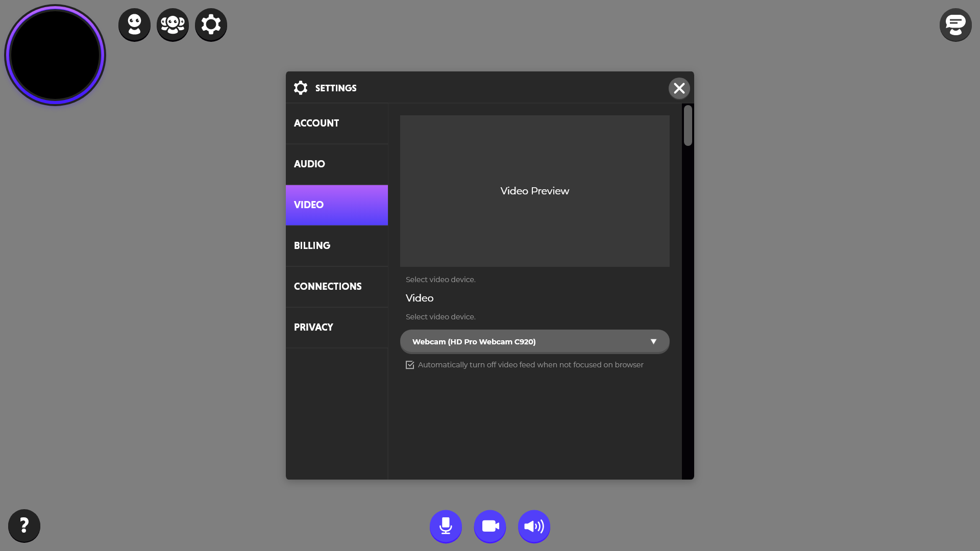Switch to the Audio settings tab
This screenshot has width=980, height=551.
337,164
